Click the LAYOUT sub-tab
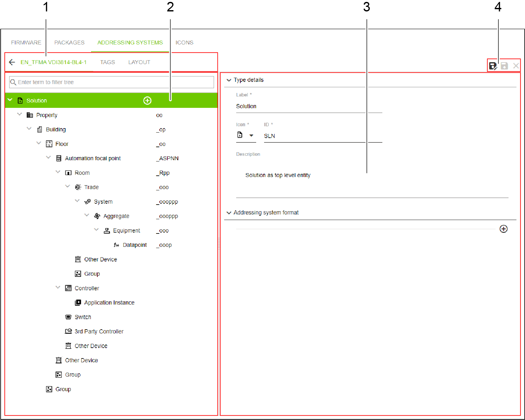Image resolution: width=525 pixels, height=420 pixels. pyautogui.click(x=139, y=62)
